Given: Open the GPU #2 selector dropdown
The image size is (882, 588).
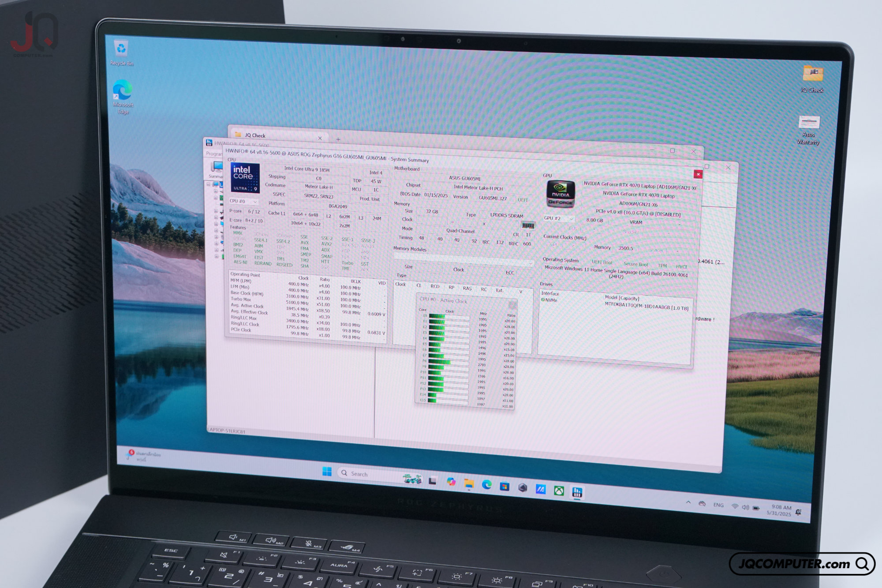Looking at the screenshot, I should click(x=559, y=218).
